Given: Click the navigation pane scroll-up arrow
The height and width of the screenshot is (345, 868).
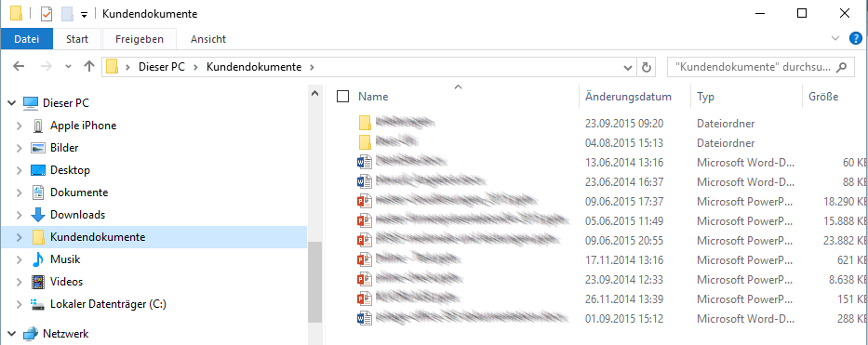Looking at the screenshot, I should [x=314, y=93].
